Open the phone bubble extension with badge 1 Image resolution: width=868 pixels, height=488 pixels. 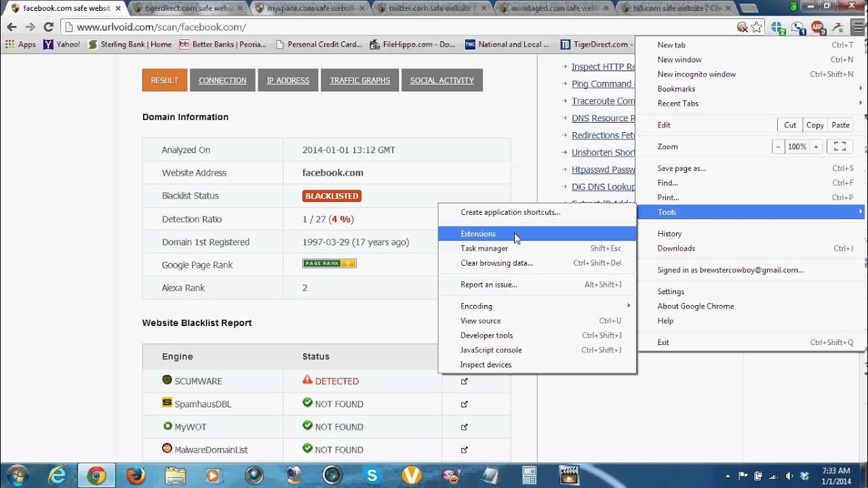point(799,28)
